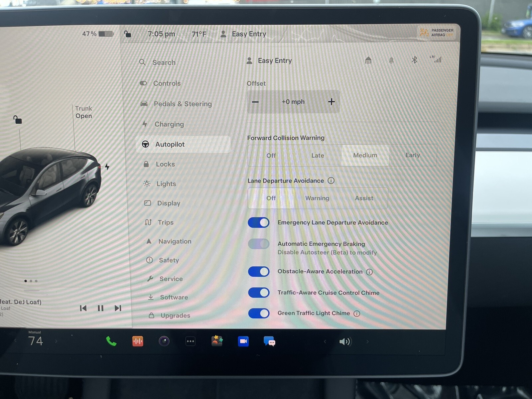Viewport: 532px width, 399px height.
Task: Open notifications bell icon
Action: tap(391, 60)
